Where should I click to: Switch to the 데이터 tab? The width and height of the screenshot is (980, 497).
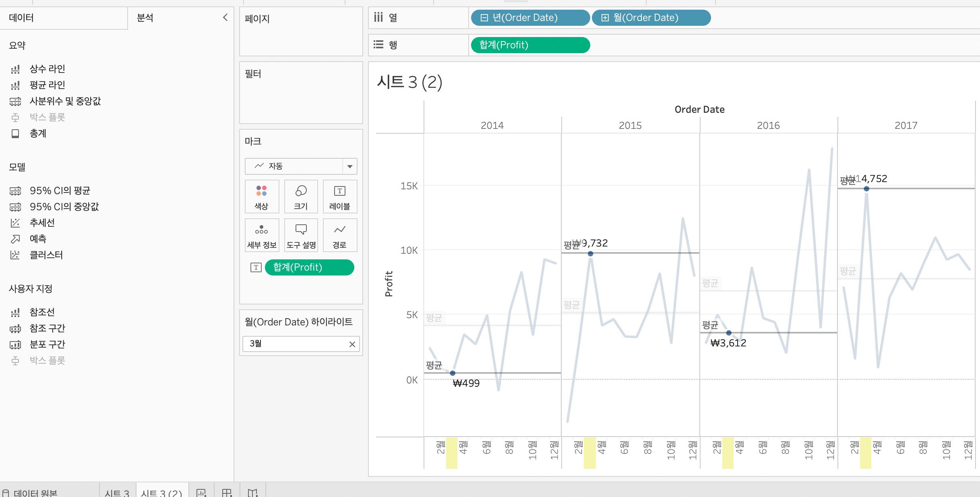click(21, 18)
